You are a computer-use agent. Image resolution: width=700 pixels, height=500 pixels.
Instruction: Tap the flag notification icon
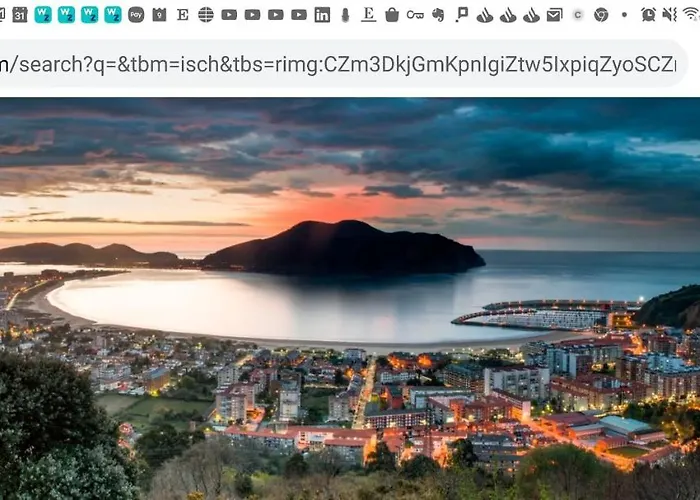pos(462,15)
